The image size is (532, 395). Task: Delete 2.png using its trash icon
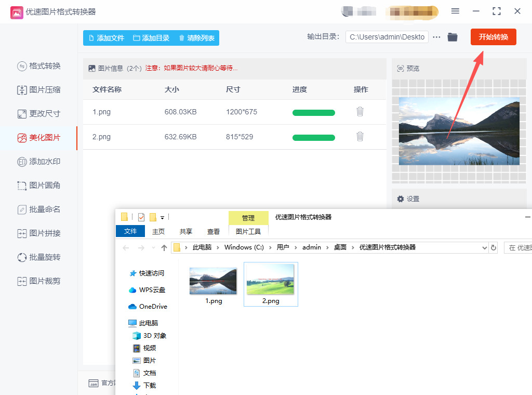click(x=360, y=137)
